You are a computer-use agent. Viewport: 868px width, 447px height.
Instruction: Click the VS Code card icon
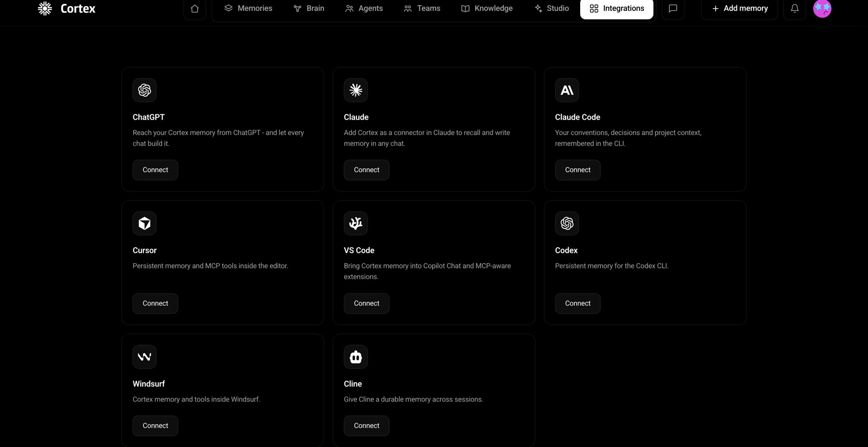coord(356,223)
